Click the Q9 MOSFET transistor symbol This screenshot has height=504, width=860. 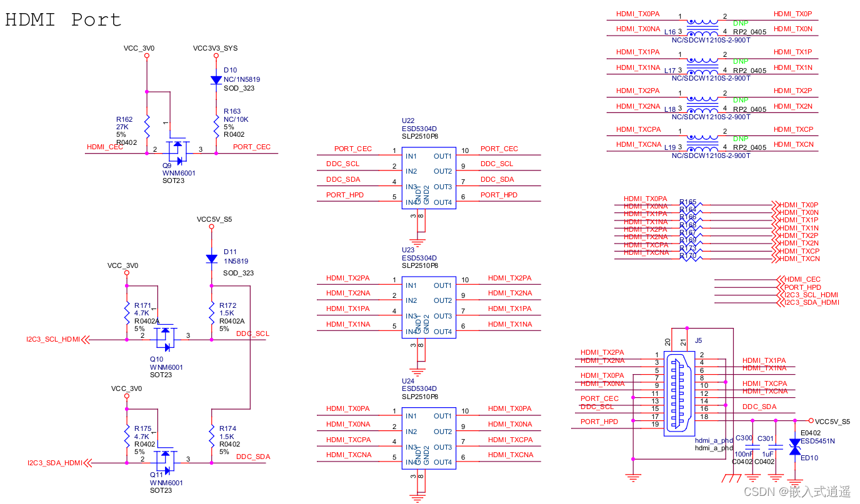(x=177, y=150)
